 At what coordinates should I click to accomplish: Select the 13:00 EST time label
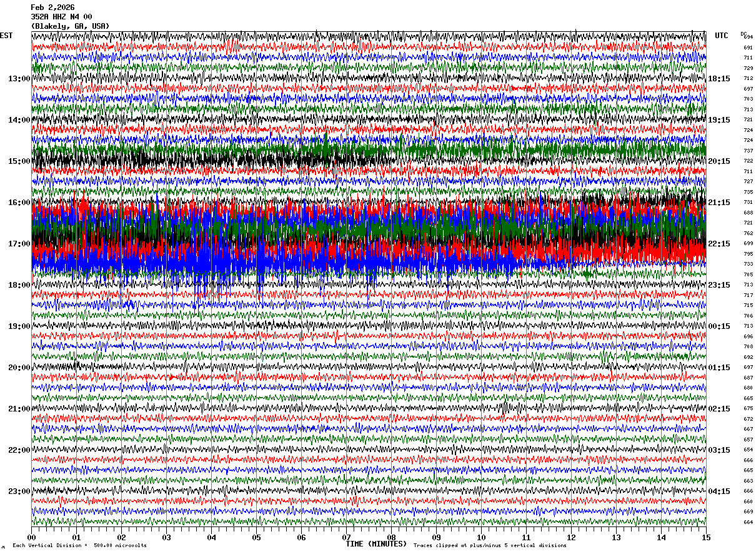(x=19, y=79)
